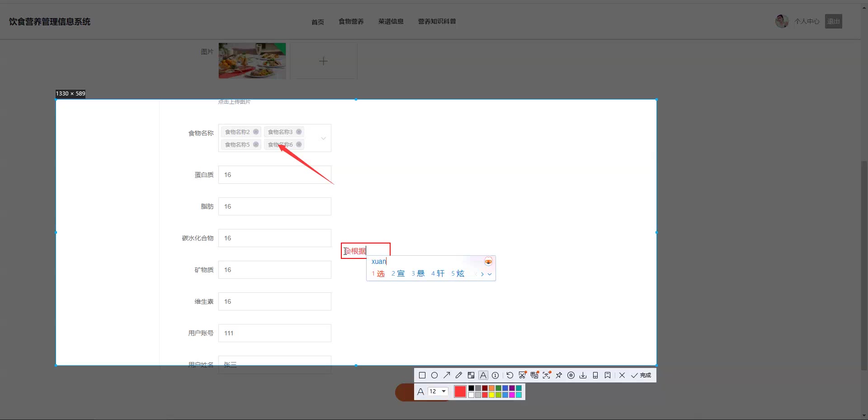Open 个人中心 link

[807, 21]
